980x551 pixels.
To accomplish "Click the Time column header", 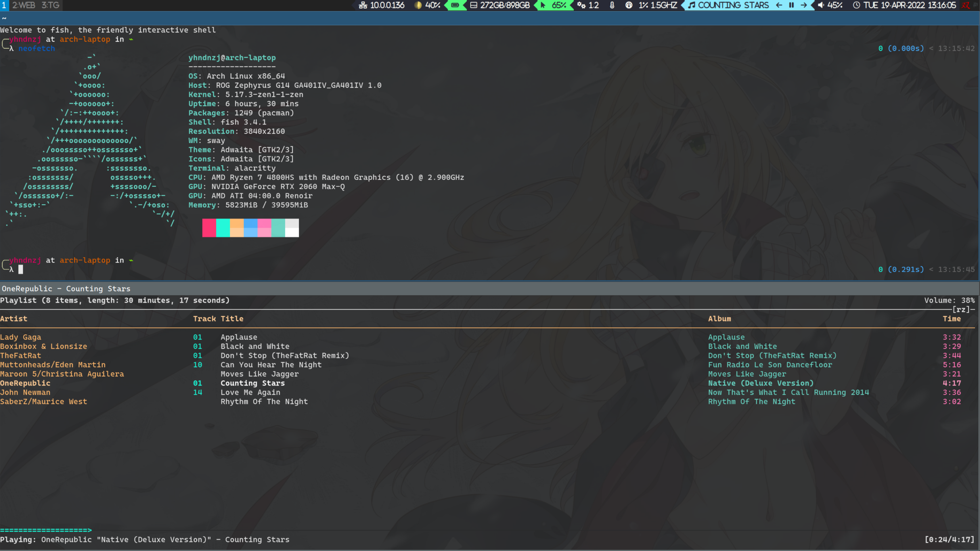I will 952,319.
